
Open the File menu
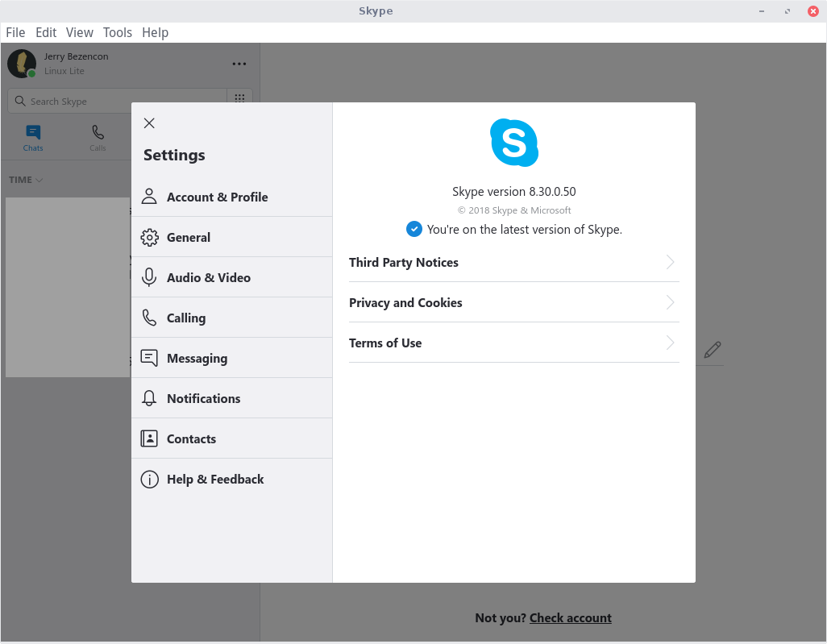[15, 33]
